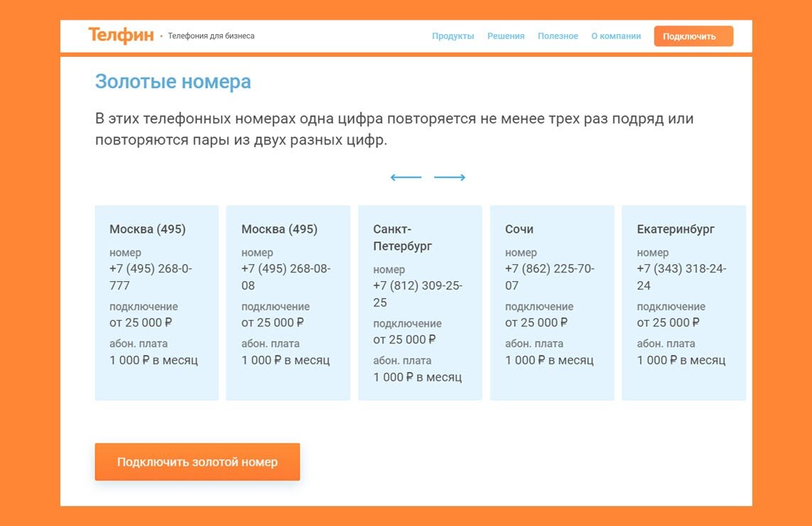Viewport: 812px width, 526px height.
Task: Click the Санкт-Петербург card title
Action: [403, 237]
